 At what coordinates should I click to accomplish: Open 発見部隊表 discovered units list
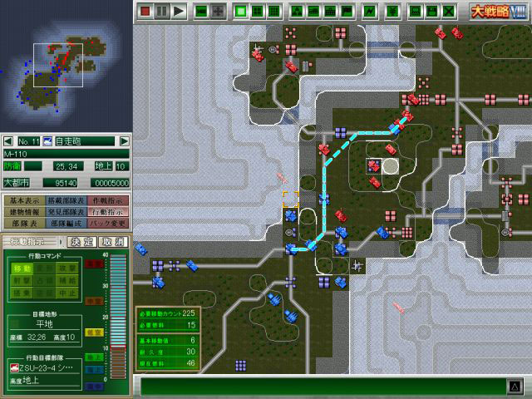pyautogui.click(x=66, y=212)
